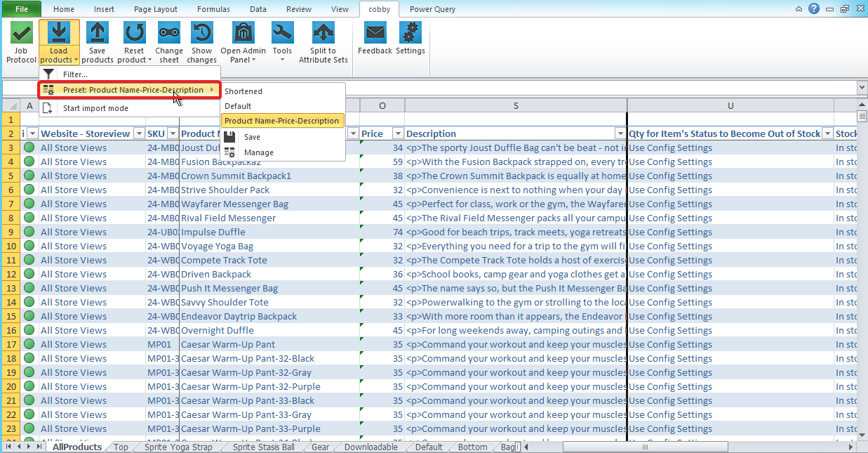Open the Sprite Stasis Ball sheet tab
This screenshot has width=868, height=453.
pos(264,447)
